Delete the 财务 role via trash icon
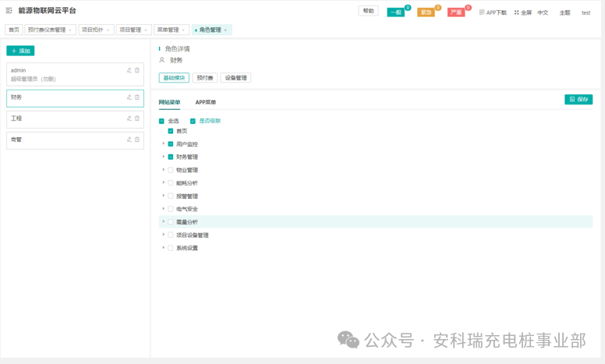Screen dimensions: 605x364 click(x=137, y=97)
